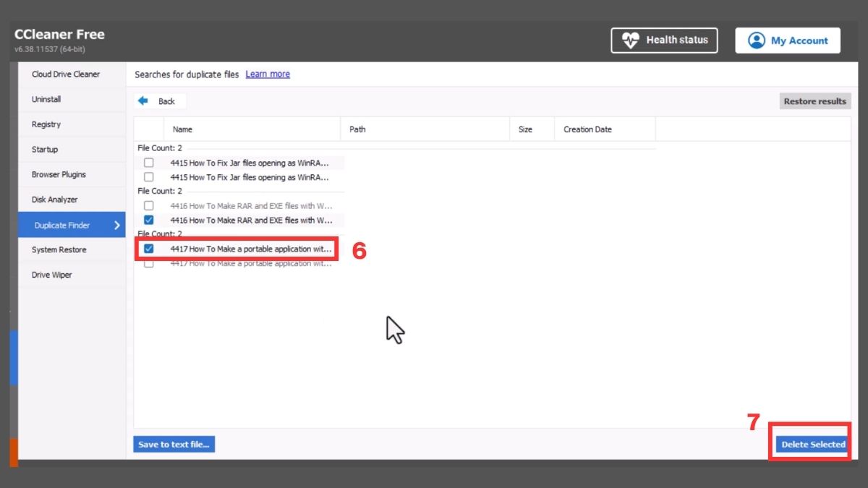
Task: Check first 4415 How To Fix Jar checkbox
Action: tap(148, 163)
